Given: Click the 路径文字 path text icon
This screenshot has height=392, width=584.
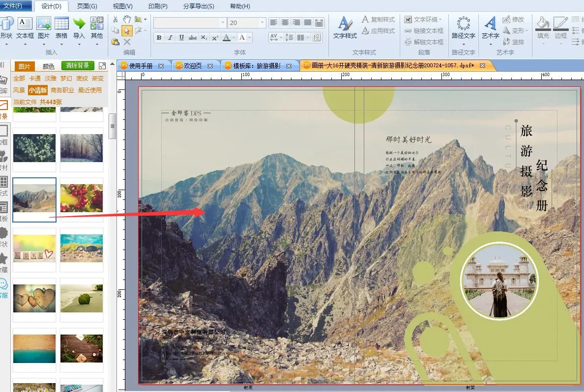Looking at the screenshot, I should tap(464, 24).
